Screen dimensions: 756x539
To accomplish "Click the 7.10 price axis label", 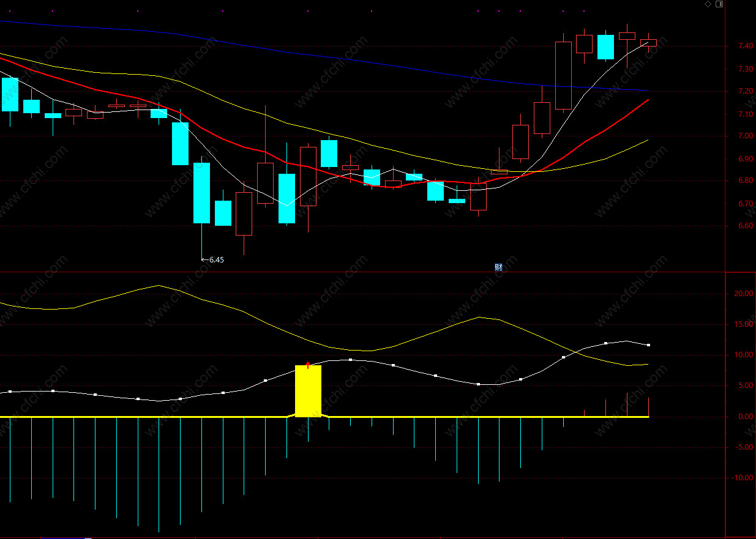I will click(x=745, y=114).
